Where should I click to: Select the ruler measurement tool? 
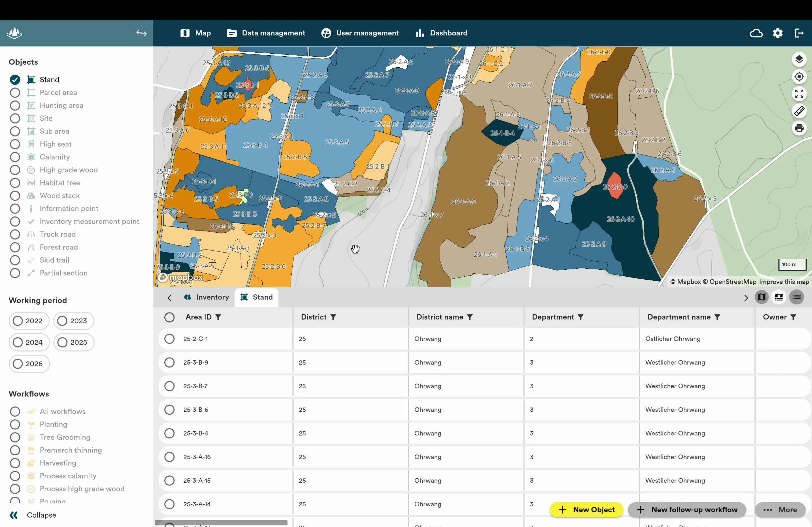click(x=799, y=111)
